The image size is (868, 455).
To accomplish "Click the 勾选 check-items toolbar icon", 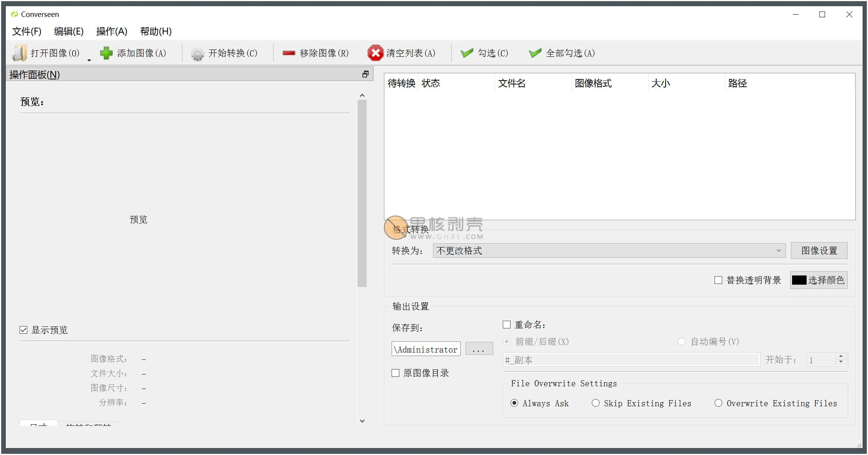I will 467,52.
